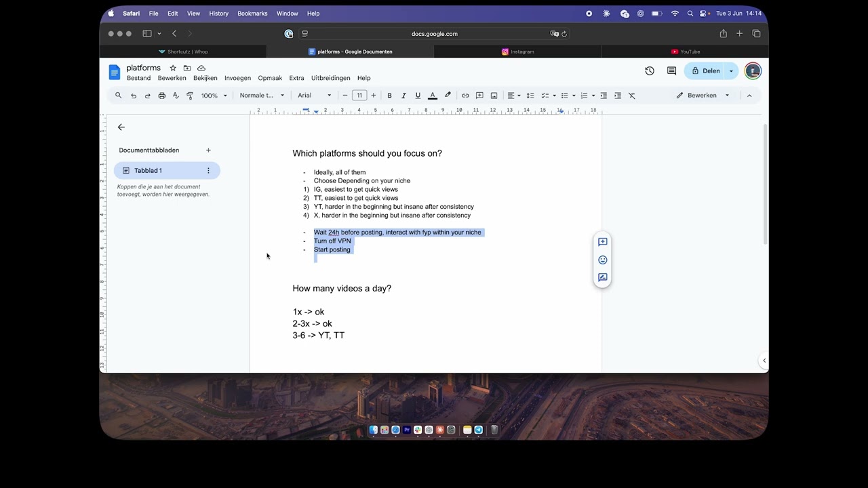Increase the indent
868x488 pixels.
(x=618, y=96)
